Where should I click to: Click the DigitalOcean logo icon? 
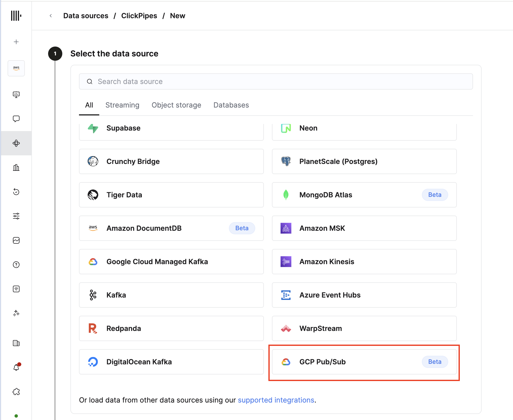click(93, 362)
